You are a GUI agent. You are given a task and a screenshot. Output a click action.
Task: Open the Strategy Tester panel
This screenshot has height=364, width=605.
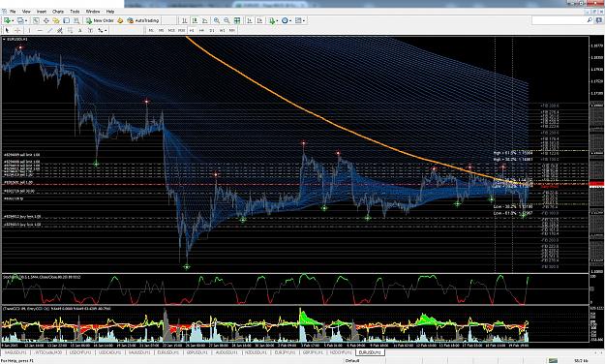pyautogui.click(x=76, y=20)
